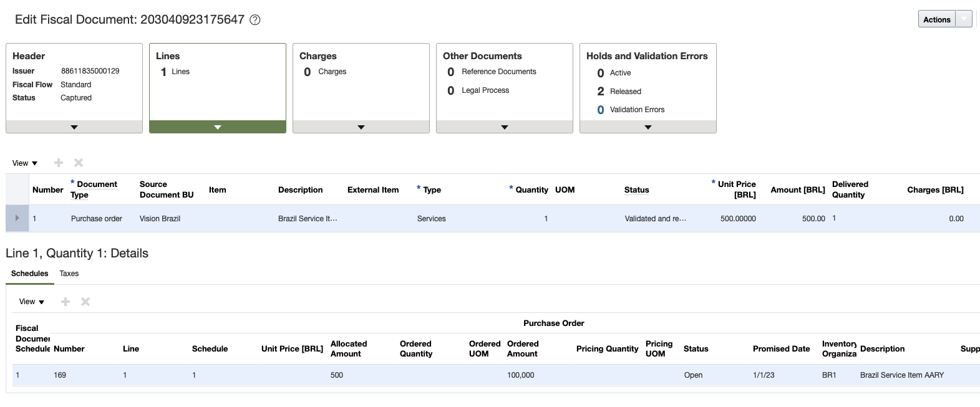980x407 pixels.
Task: Click the delete icon in Schedules toolbar
Action: tap(85, 302)
